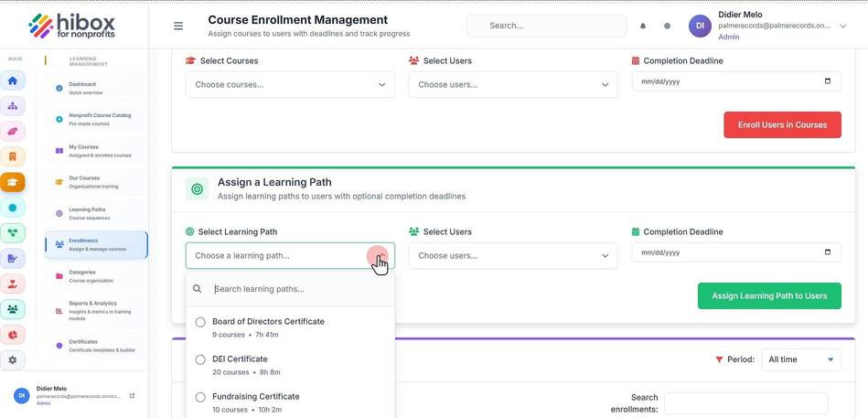
Task: Click the external link icon beside Didier Melo
Action: pos(132,396)
